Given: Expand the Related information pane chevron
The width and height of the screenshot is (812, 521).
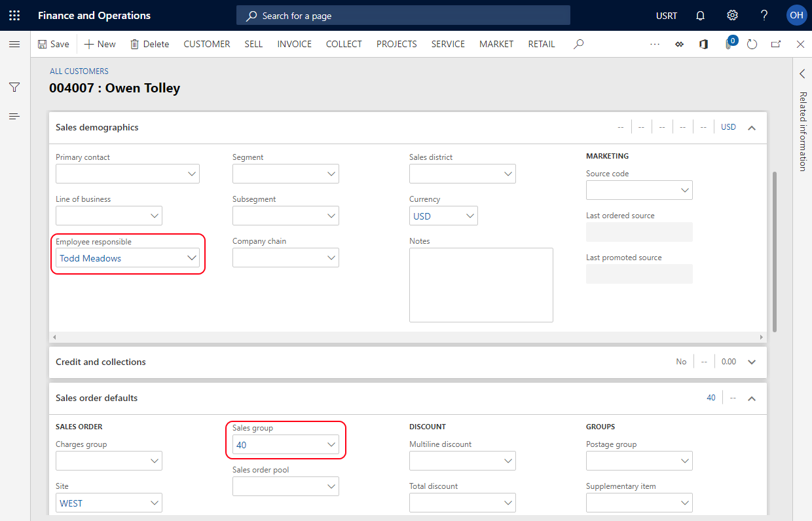Looking at the screenshot, I should 802,74.
